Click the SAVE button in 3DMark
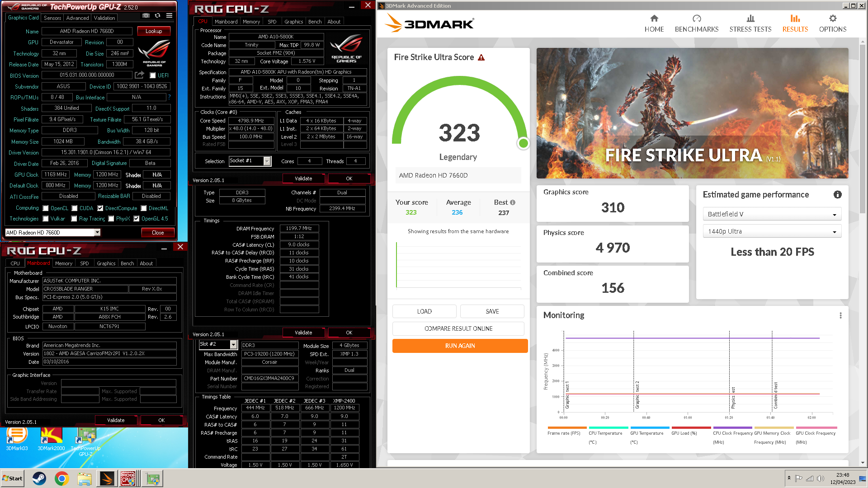The width and height of the screenshot is (868, 488). pos(492,311)
